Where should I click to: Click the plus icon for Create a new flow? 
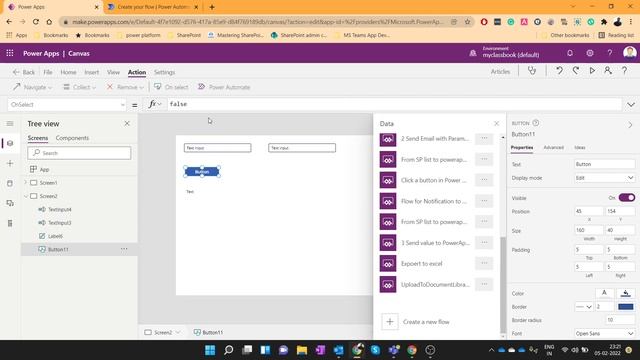(x=390, y=322)
